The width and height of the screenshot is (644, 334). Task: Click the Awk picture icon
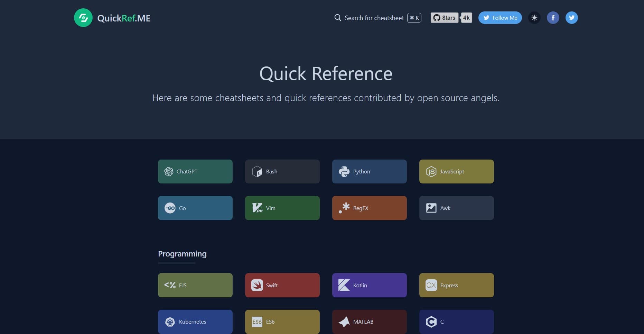[x=431, y=208]
